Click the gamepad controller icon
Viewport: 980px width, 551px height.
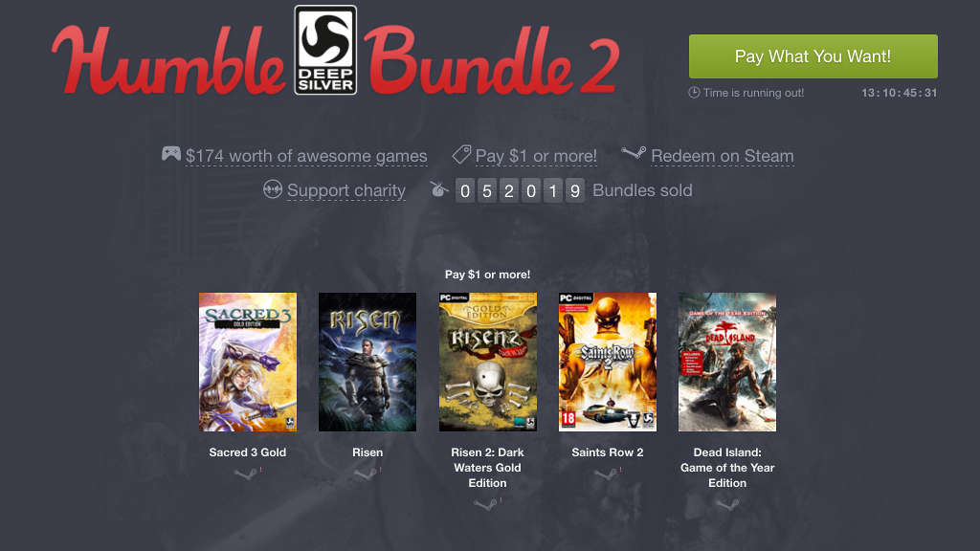[x=171, y=153]
